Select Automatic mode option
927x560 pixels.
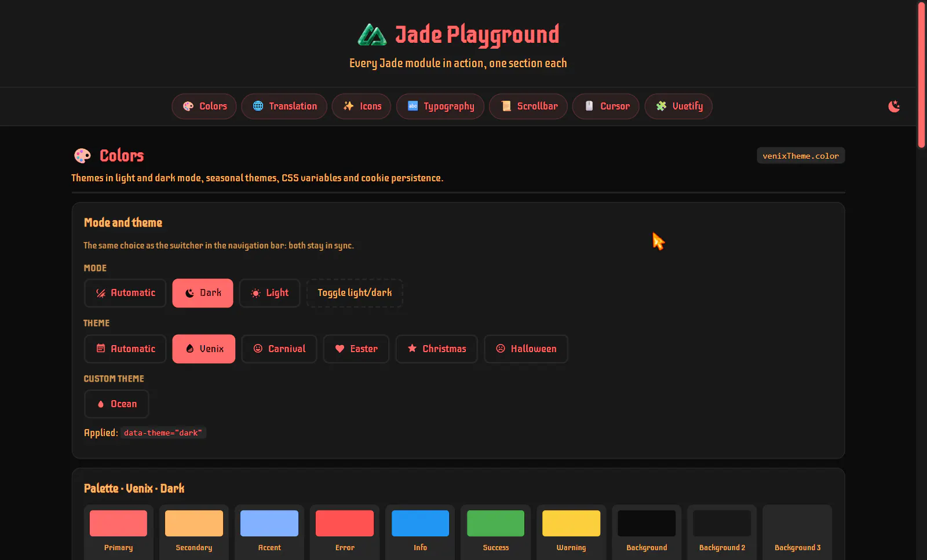click(125, 293)
